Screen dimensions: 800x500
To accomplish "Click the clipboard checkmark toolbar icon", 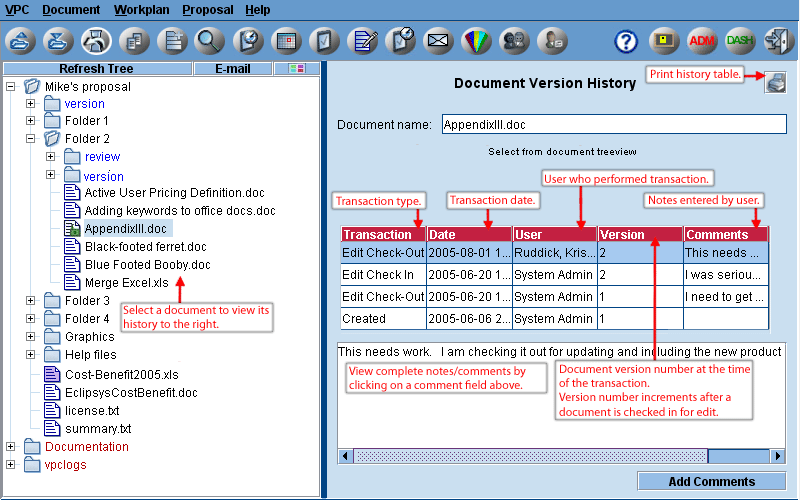I will [x=324, y=41].
